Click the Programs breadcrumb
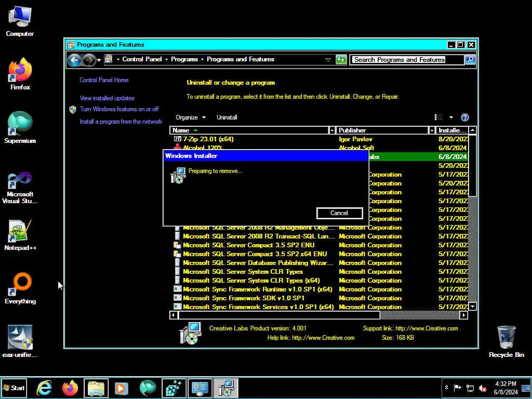This screenshot has height=399, width=532. coord(184,59)
